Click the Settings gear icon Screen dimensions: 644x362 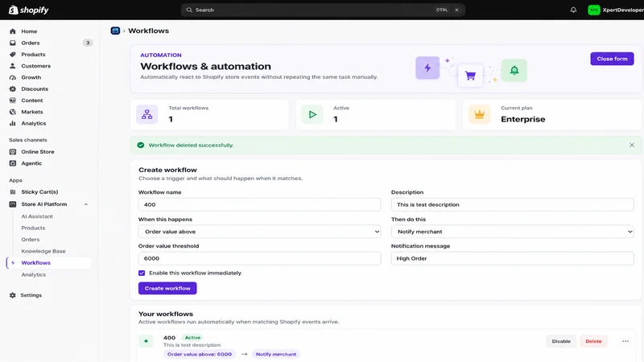click(x=13, y=295)
